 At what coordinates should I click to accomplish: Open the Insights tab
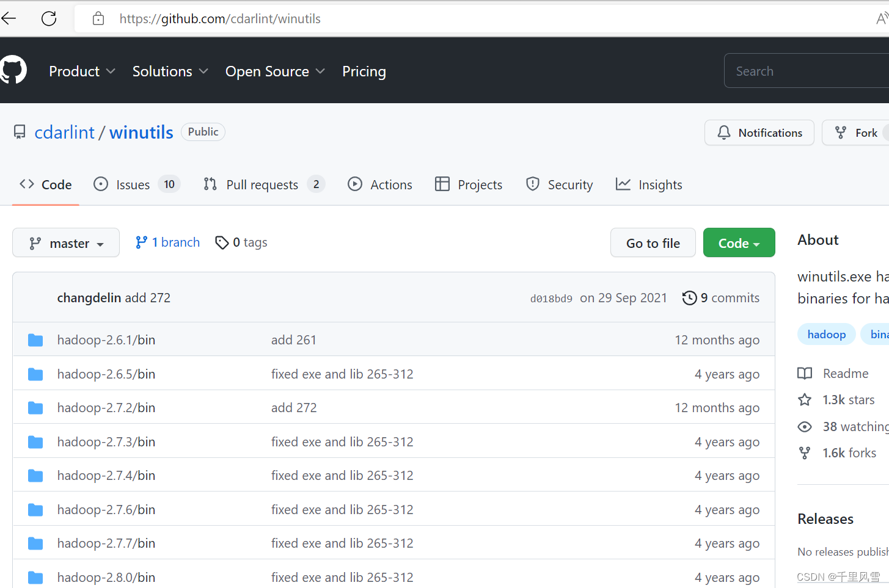(x=649, y=184)
